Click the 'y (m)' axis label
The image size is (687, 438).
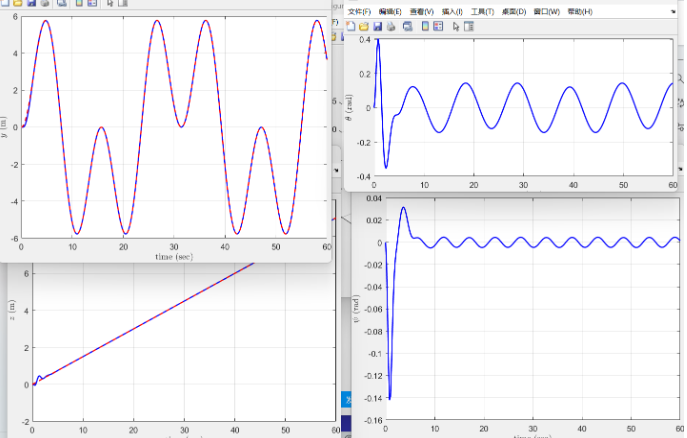click(4, 127)
